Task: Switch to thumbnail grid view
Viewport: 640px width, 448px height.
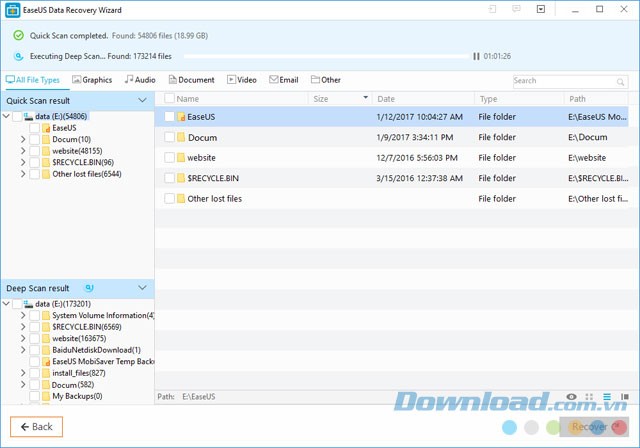Action: click(x=589, y=397)
